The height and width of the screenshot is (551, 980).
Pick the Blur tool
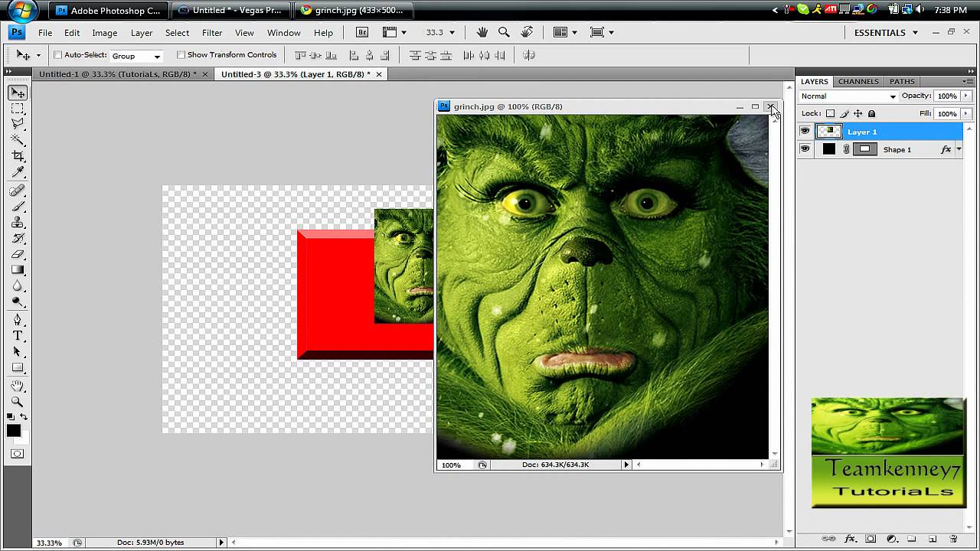point(18,285)
